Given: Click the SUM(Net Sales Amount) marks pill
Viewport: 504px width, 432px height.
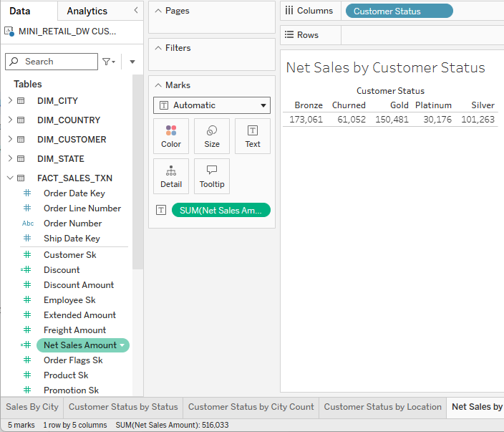Looking at the screenshot, I should coord(220,210).
